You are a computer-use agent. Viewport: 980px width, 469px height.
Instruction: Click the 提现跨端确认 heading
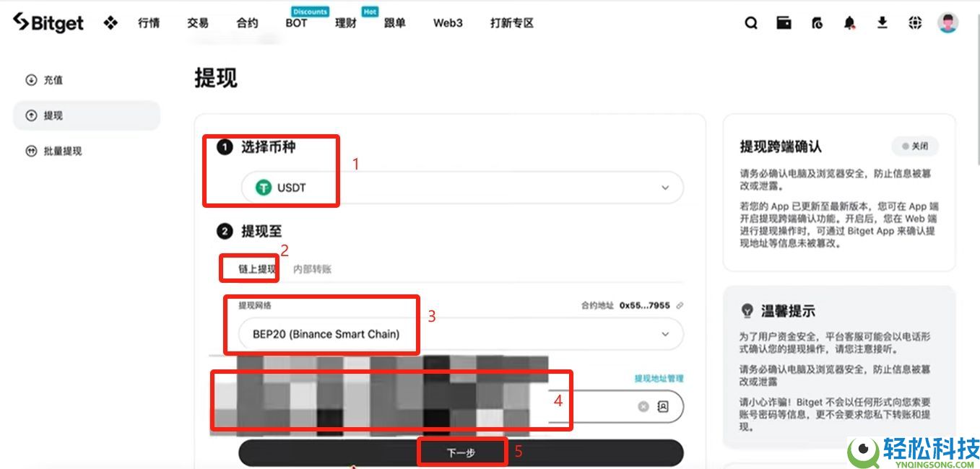781,146
